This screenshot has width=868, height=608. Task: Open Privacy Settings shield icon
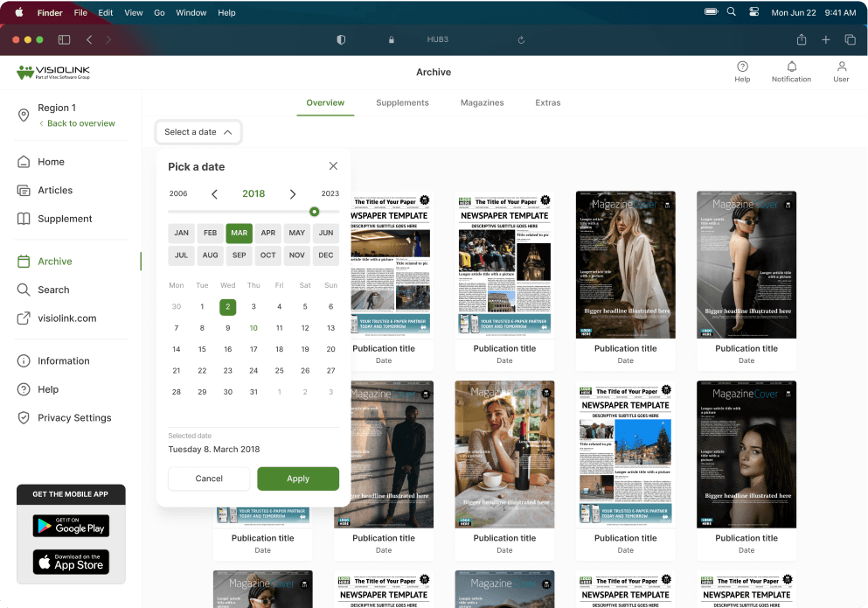tap(24, 418)
